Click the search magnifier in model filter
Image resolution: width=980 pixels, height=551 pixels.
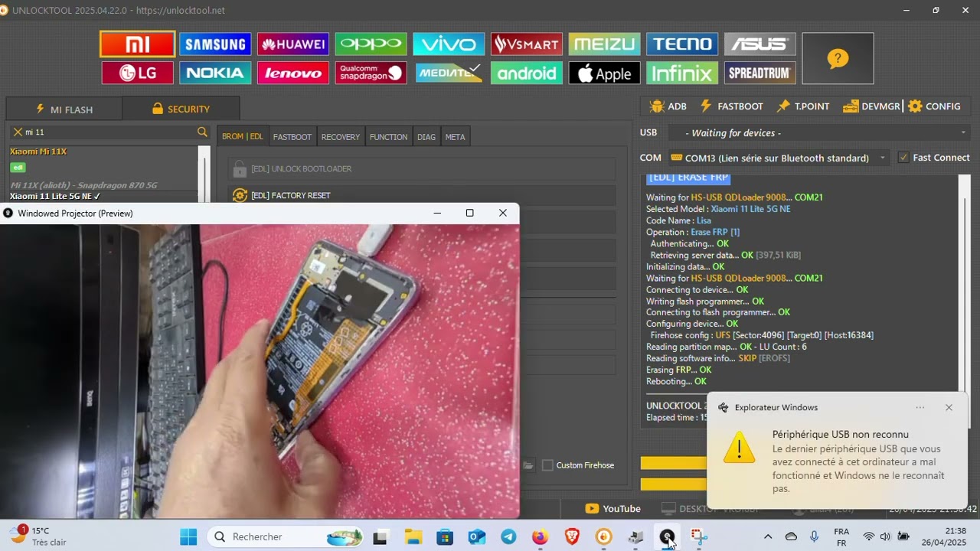click(x=202, y=132)
